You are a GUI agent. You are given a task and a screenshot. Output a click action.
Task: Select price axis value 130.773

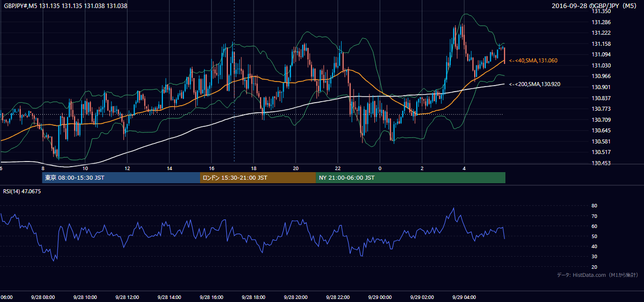pyautogui.click(x=602, y=109)
